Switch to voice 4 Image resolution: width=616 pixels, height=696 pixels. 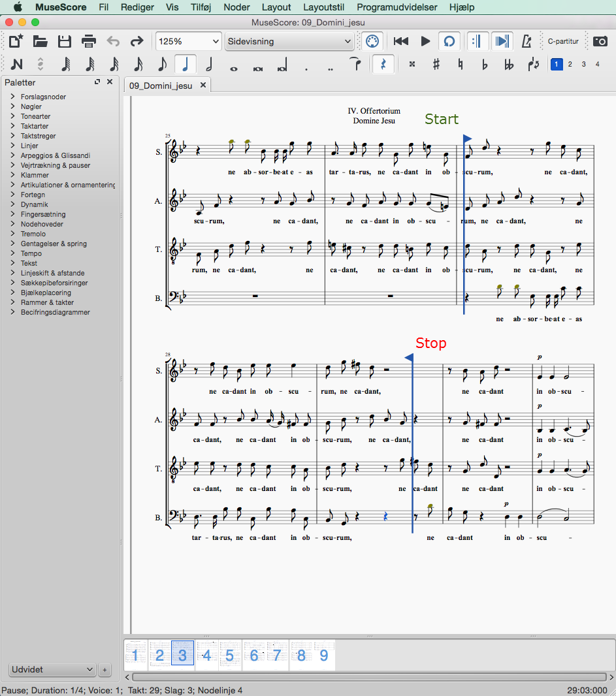597,65
